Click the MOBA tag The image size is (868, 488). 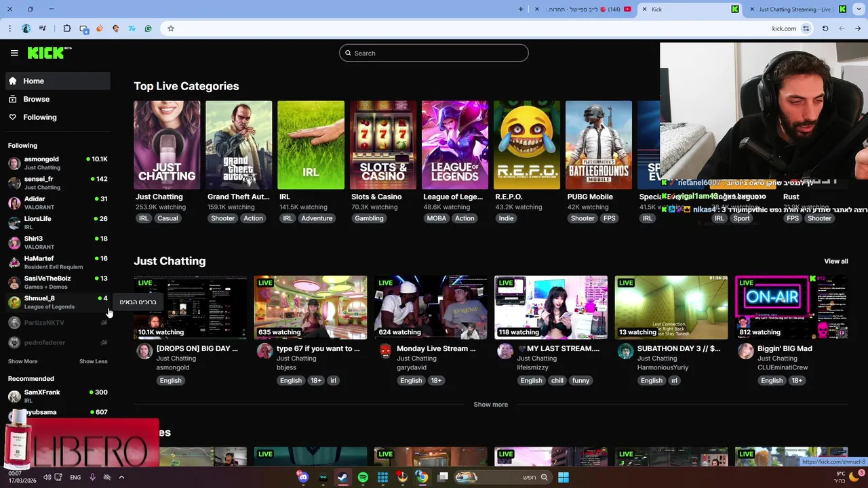click(x=437, y=218)
